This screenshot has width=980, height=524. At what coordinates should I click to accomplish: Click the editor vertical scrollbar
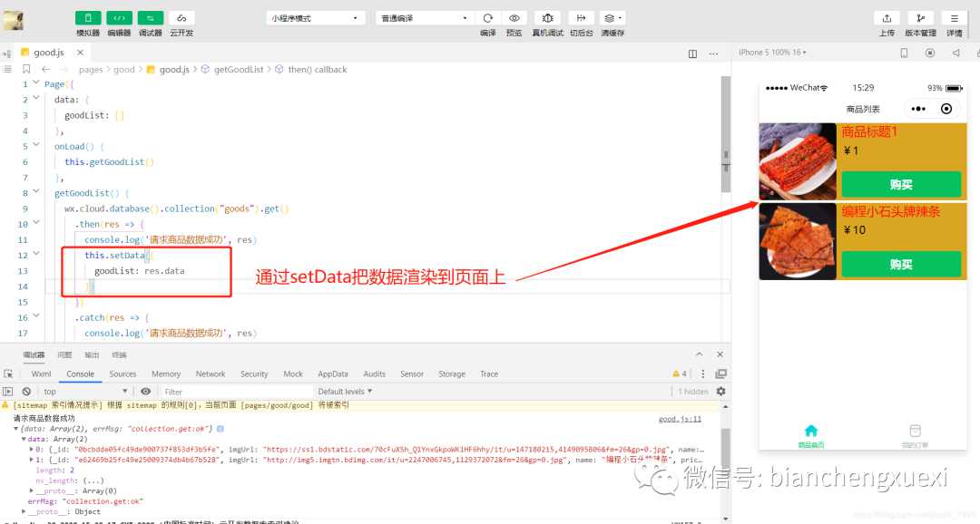pos(726,133)
